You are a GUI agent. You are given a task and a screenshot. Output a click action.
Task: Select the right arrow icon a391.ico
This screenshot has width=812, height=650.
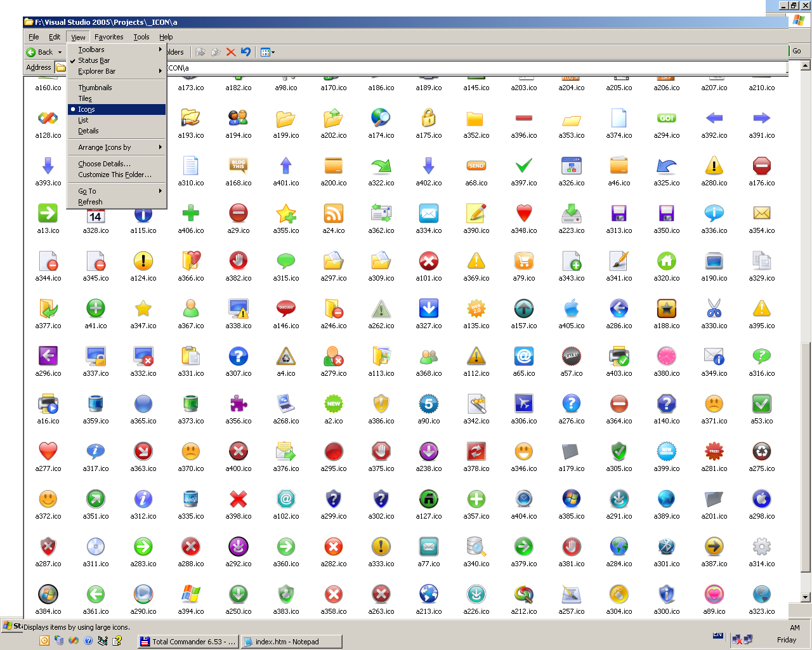(762, 117)
